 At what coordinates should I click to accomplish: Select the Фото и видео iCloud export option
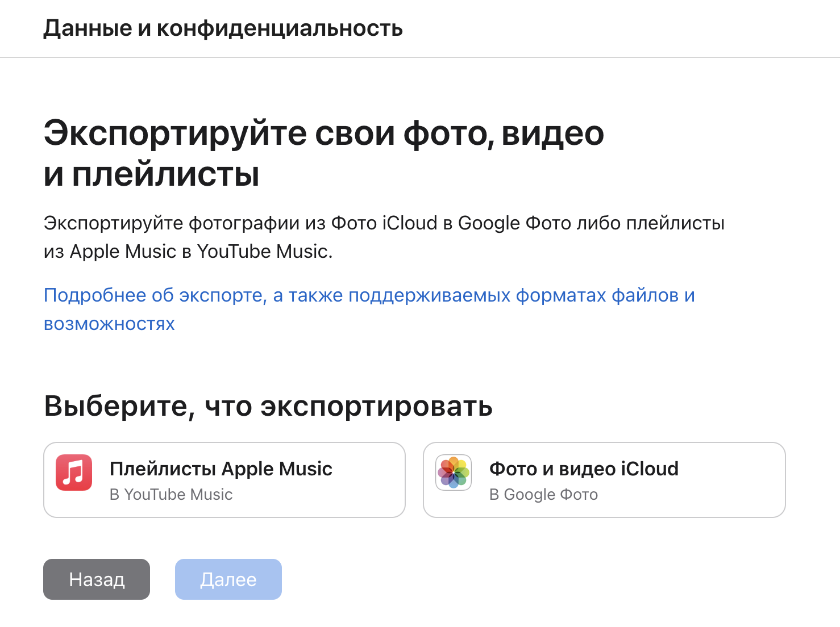(x=584, y=469)
